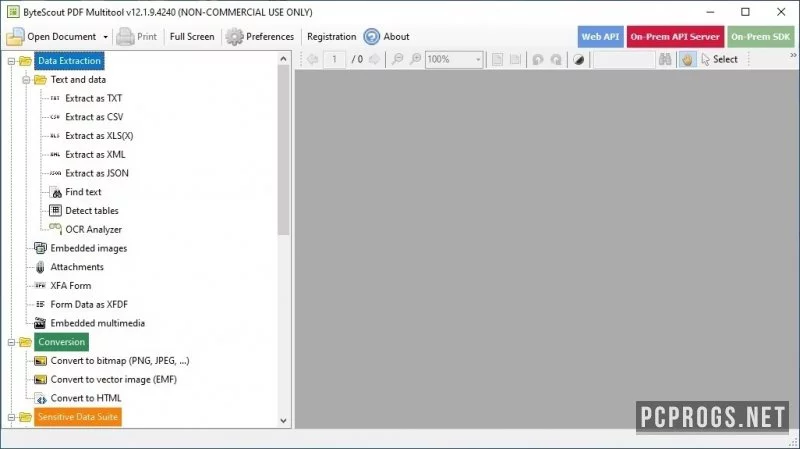800x449 pixels.
Task: Collapse the Data Extraction tree node
Action: click(11, 61)
